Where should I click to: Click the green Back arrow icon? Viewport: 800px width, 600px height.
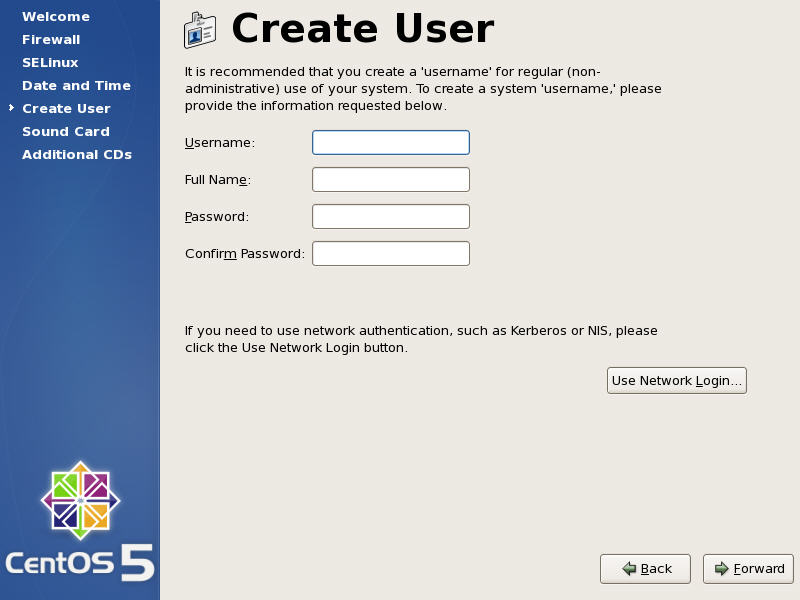[629, 568]
